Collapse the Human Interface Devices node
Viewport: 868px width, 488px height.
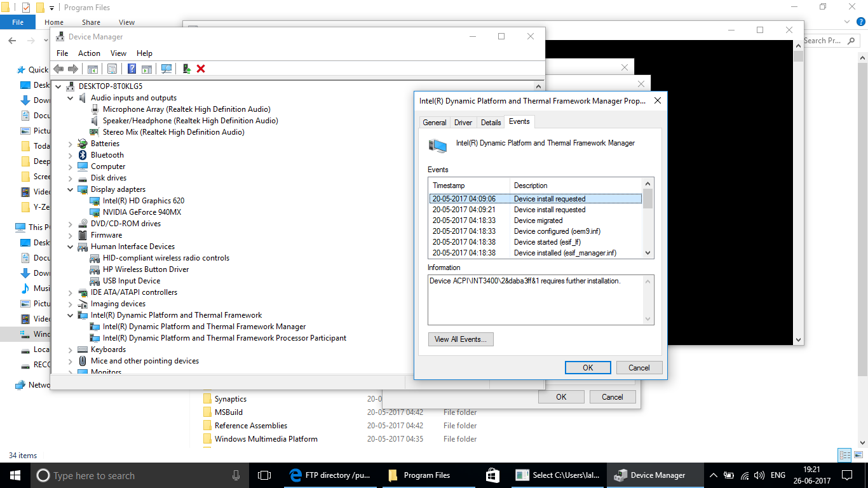[x=71, y=247]
